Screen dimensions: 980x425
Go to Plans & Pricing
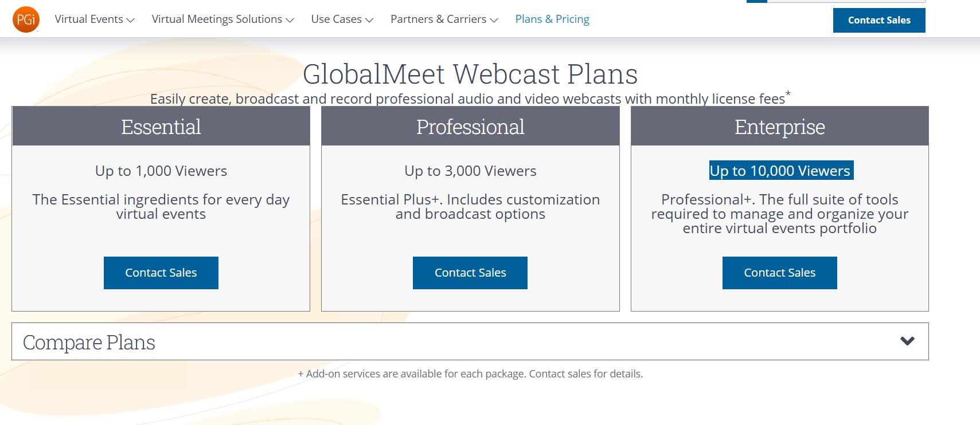point(552,19)
